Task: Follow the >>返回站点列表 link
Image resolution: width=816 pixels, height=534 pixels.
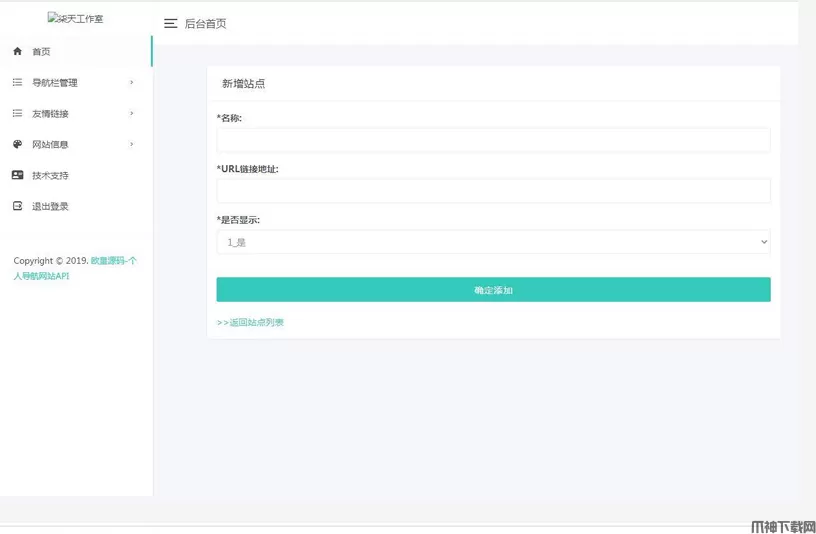Action: tap(250, 322)
